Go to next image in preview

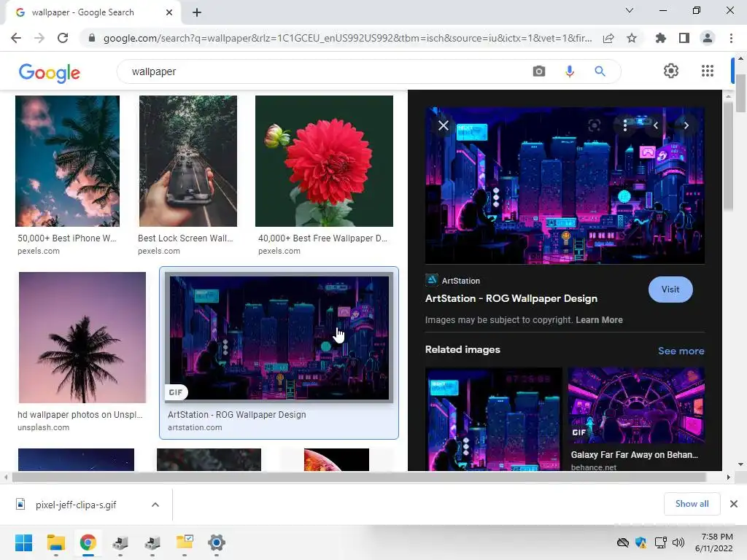click(x=686, y=125)
